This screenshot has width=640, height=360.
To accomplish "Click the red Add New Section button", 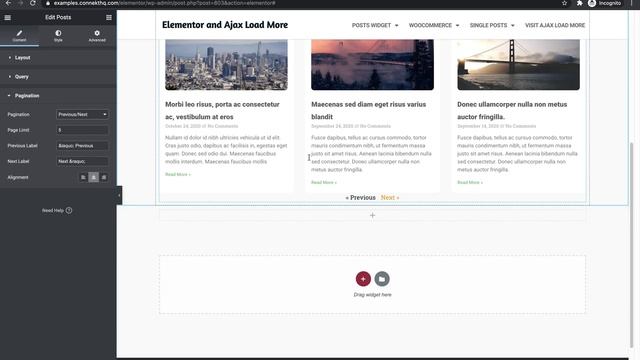I will pyautogui.click(x=363, y=279).
